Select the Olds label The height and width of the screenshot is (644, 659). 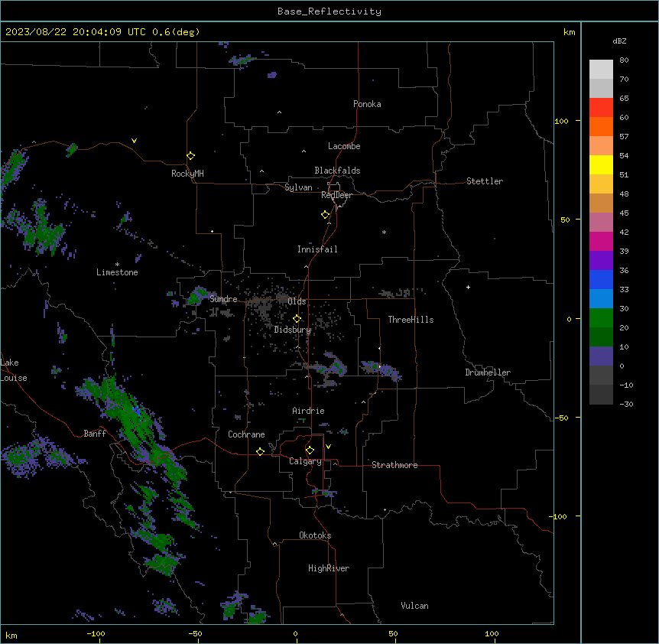297,301
